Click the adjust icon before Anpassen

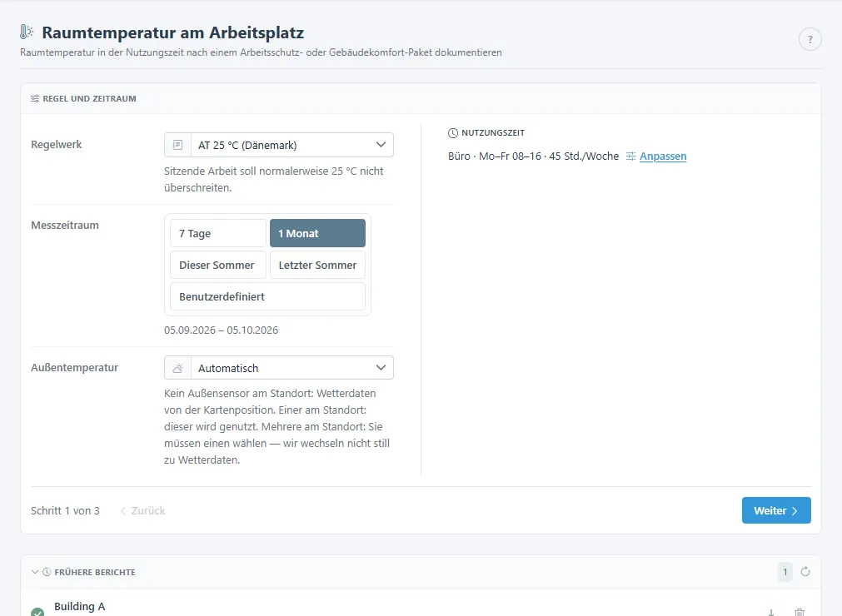(x=631, y=156)
